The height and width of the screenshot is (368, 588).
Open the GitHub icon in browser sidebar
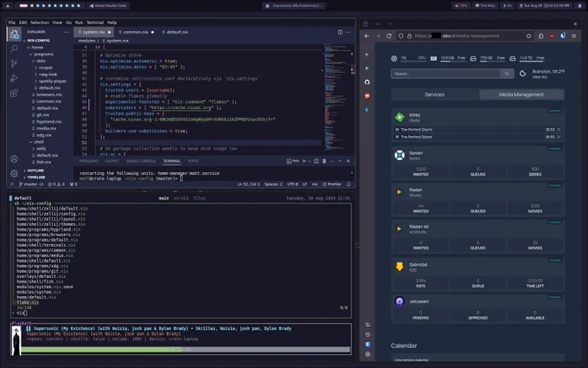coord(367,82)
